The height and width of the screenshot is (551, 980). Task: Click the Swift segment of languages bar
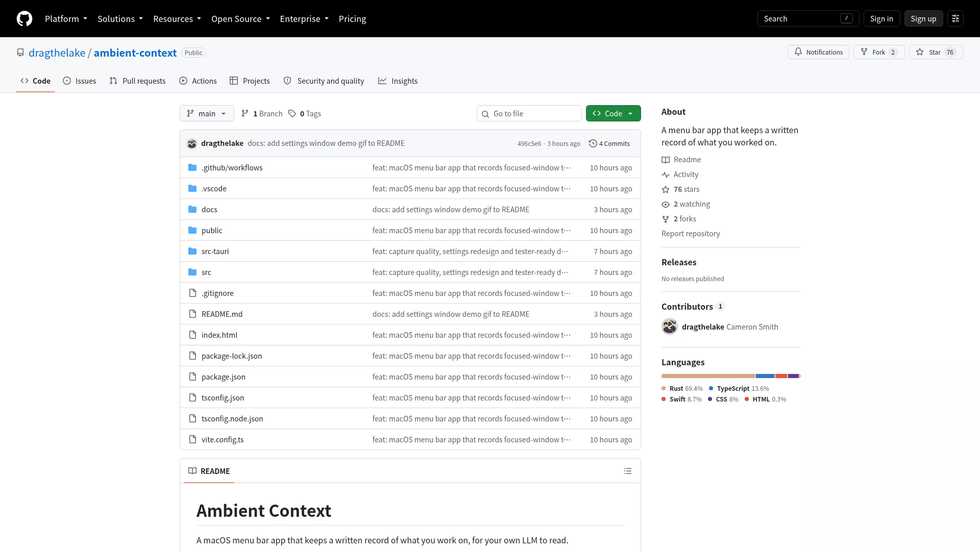pos(781,376)
